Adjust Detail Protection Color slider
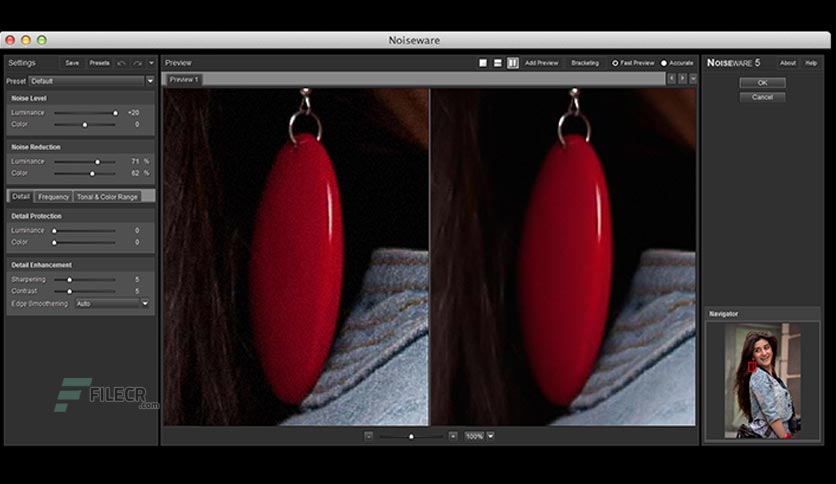Viewport: 836px width, 484px height. click(85, 243)
